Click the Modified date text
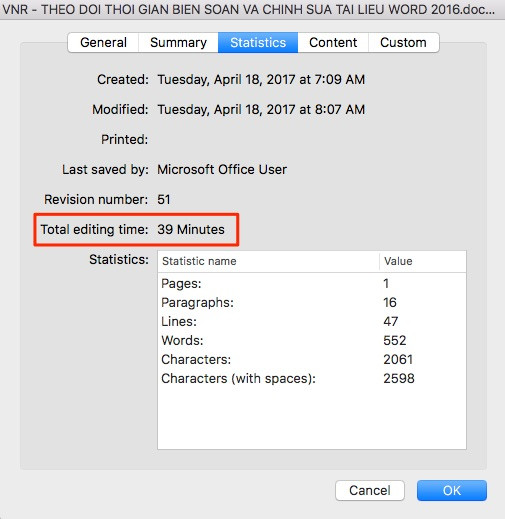Image resolution: width=505 pixels, height=519 pixels. pos(261,109)
